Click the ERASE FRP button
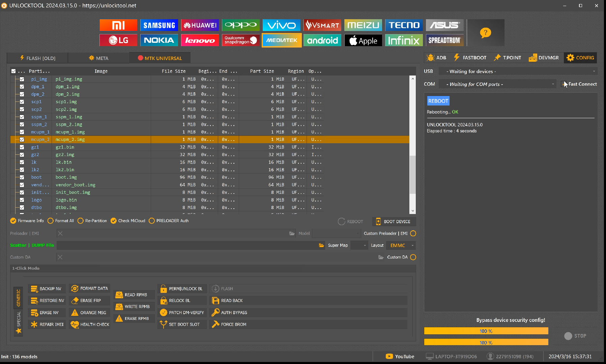The width and height of the screenshot is (606, 364). point(90,300)
